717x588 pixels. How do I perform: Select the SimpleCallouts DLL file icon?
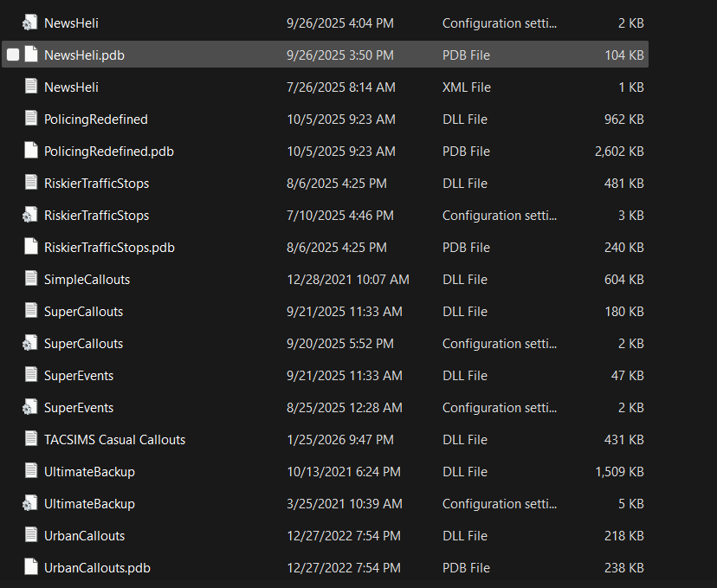31,280
